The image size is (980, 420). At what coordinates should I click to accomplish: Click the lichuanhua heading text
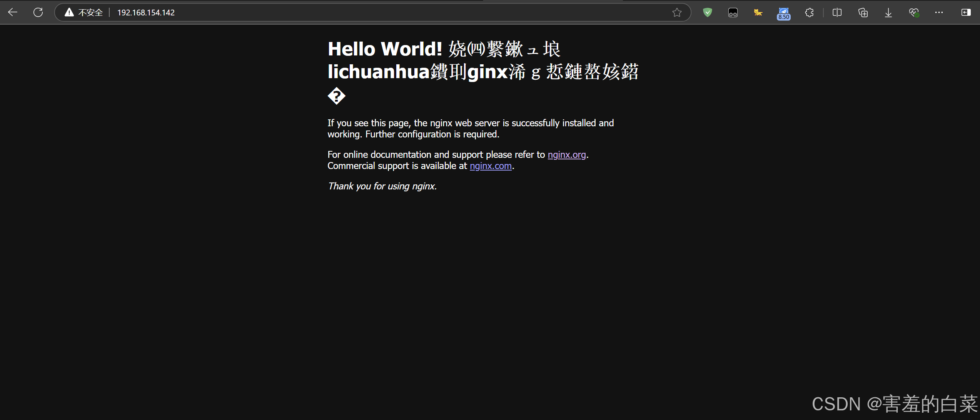pos(379,72)
